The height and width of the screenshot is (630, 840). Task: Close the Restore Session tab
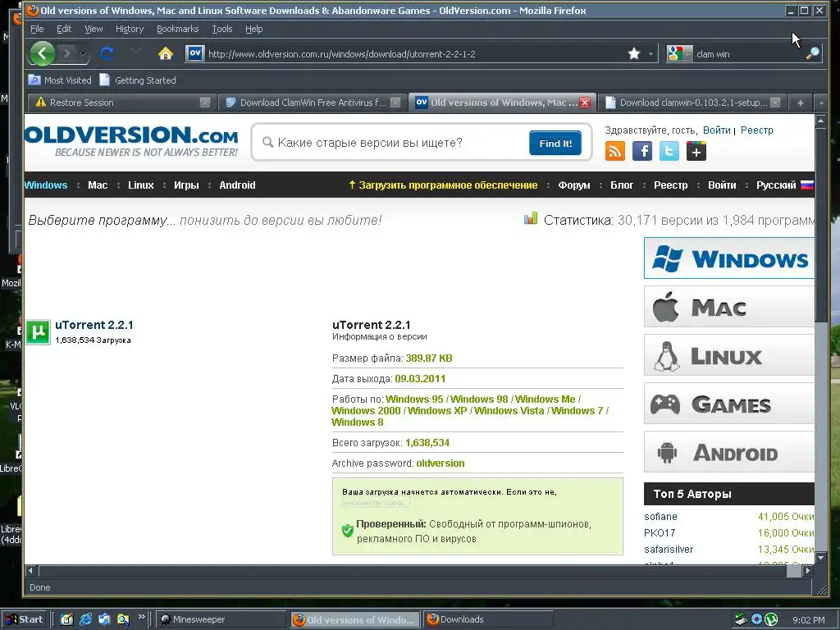[x=204, y=103]
